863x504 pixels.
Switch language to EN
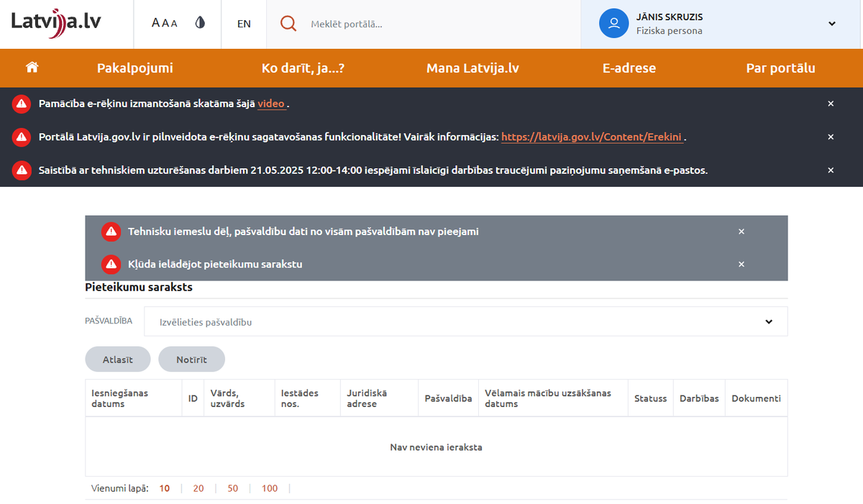[244, 24]
